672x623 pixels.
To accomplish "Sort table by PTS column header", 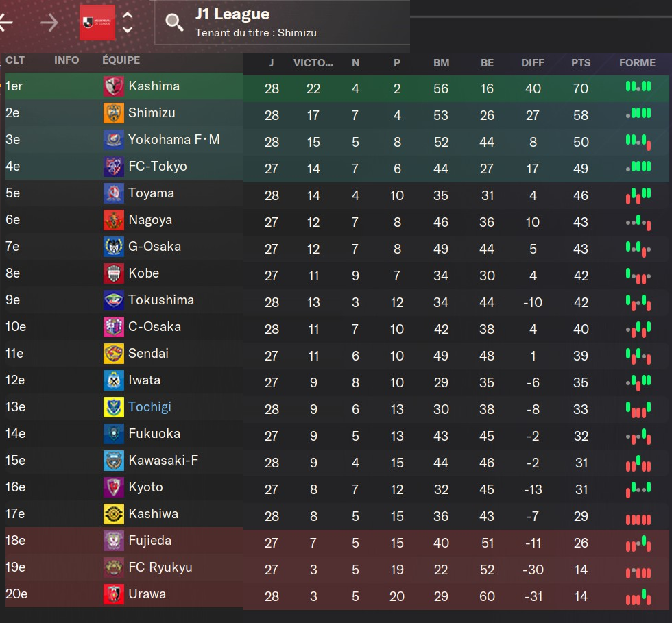I will (x=581, y=62).
